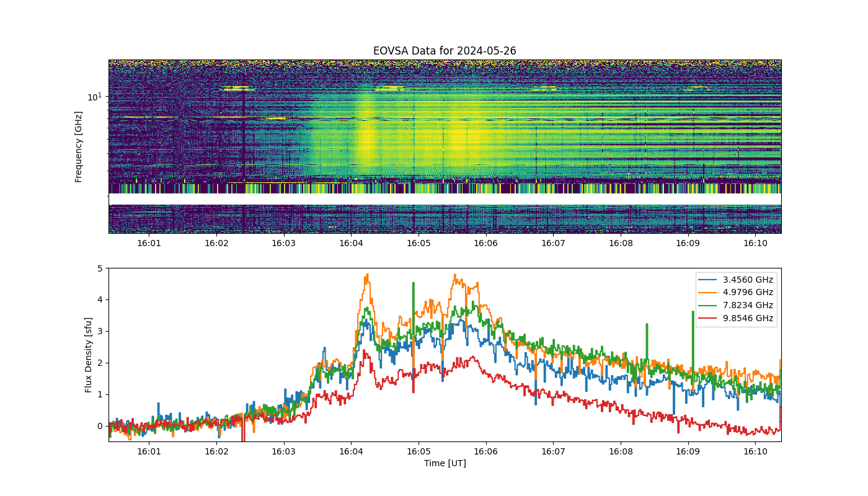Image resolution: width=868 pixels, height=496 pixels.
Task: Click the Flux Density [sfu] axis label
Action: coord(89,355)
